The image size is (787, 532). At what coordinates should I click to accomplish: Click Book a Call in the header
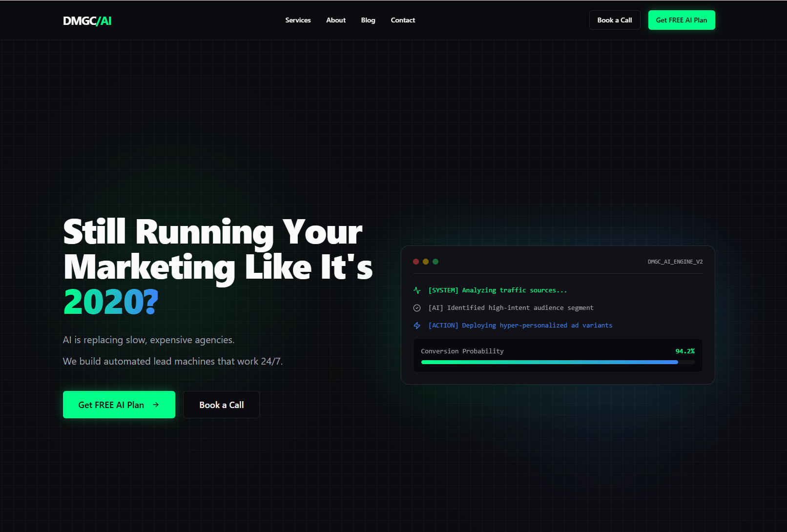[x=615, y=20]
